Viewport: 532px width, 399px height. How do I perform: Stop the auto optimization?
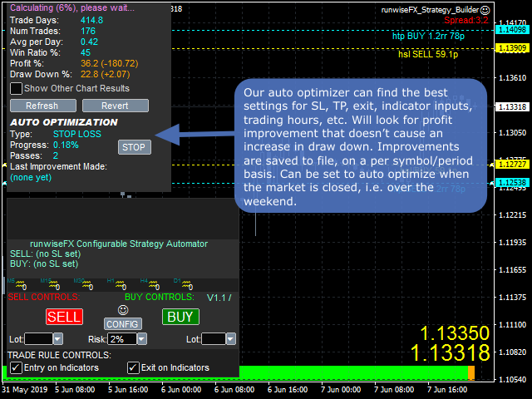pyautogui.click(x=134, y=147)
